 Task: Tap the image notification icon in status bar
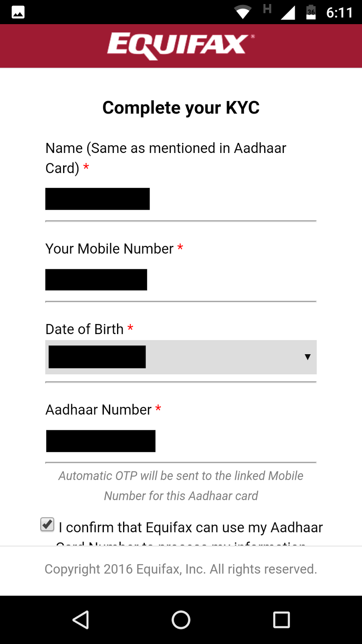point(18,12)
